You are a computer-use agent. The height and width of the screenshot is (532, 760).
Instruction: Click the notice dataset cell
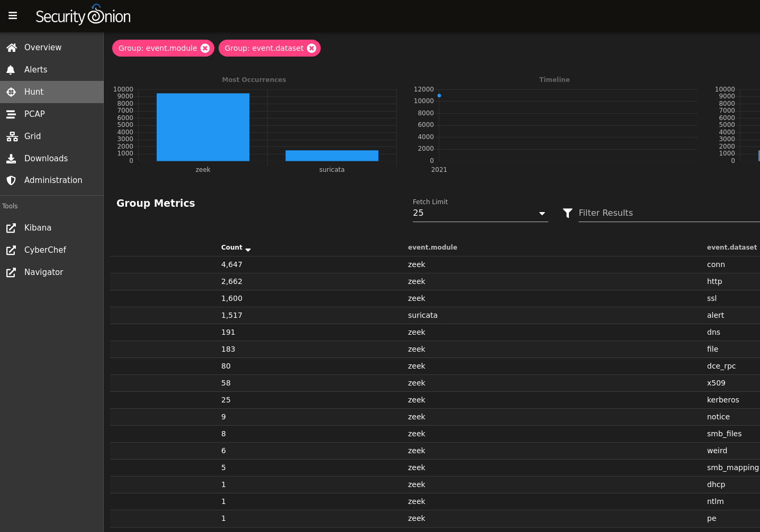point(718,417)
